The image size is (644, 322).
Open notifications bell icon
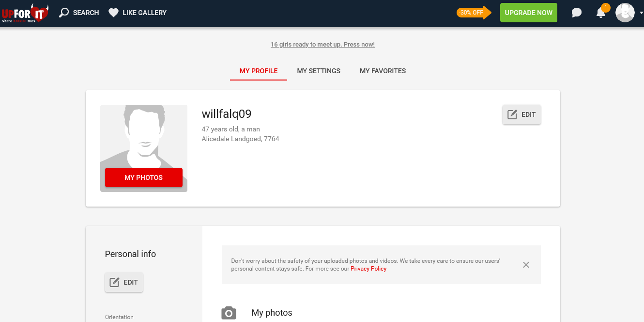[x=601, y=13]
